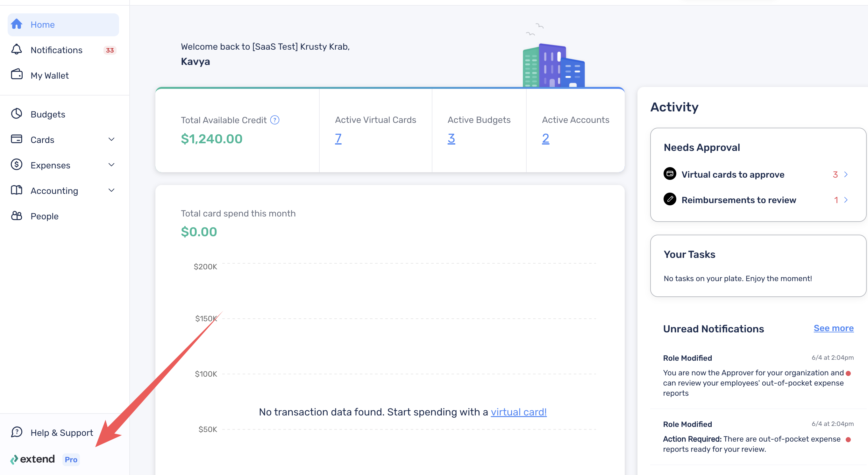The width and height of the screenshot is (868, 475).
Task: Click the Help & Support chat icon
Action: (17, 432)
